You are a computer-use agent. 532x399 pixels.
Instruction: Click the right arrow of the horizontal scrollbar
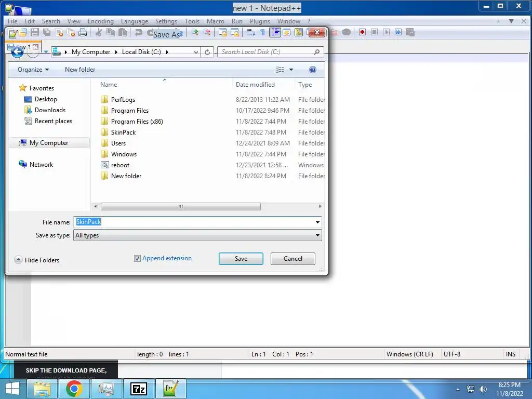320,206
